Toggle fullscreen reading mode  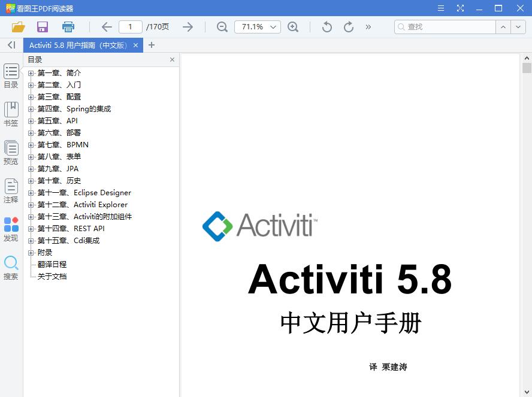pyautogui.click(x=460, y=8)
